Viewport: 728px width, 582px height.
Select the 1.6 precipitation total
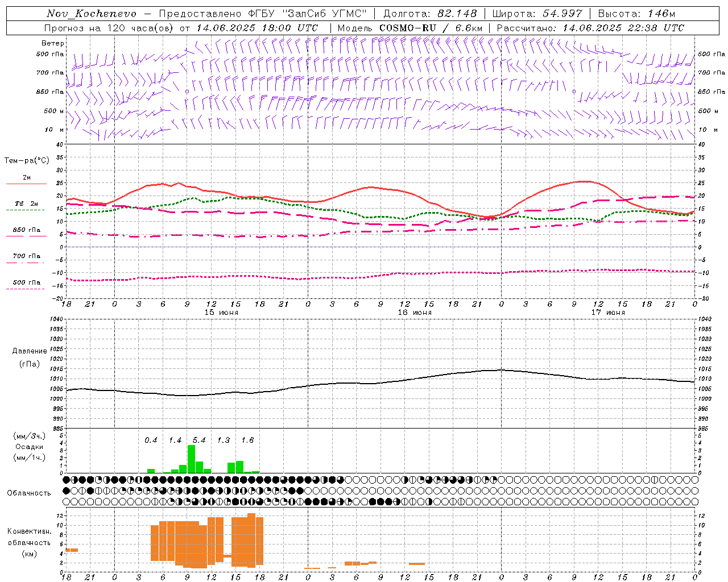[247, 440]
